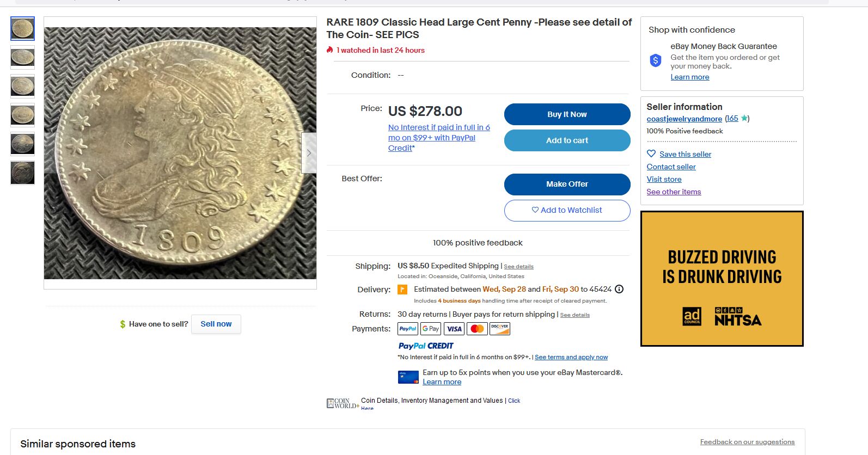Show next coin image with arrow

click(309, 153)
